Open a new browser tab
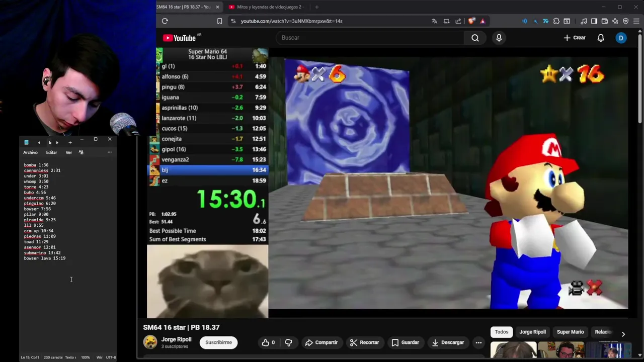Image resolution: width=644 pixels, height=362 pixels. (316, 7)
